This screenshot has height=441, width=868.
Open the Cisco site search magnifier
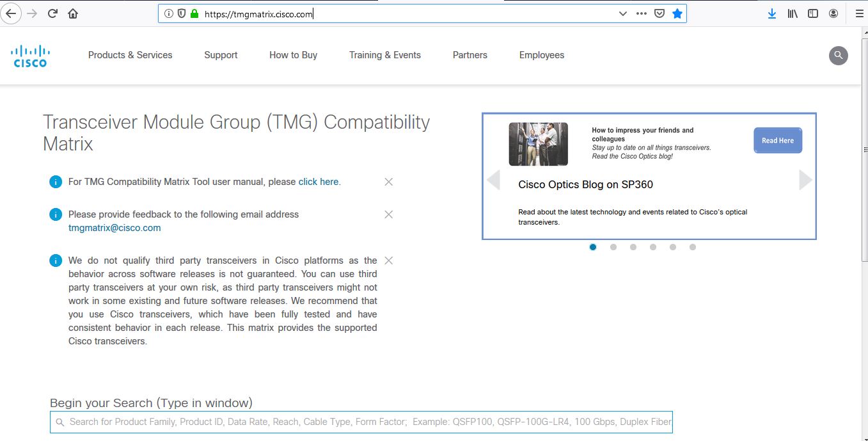click(x=838, y=56)
